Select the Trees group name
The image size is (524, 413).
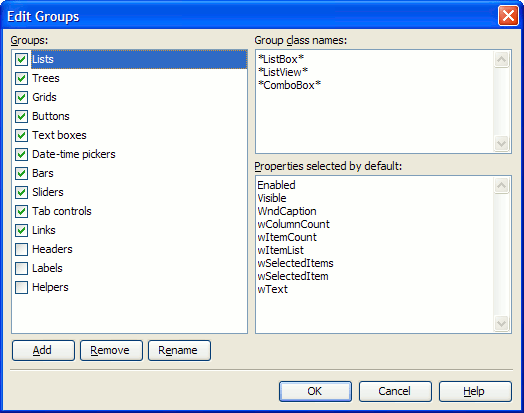click(x=46, y=78)
